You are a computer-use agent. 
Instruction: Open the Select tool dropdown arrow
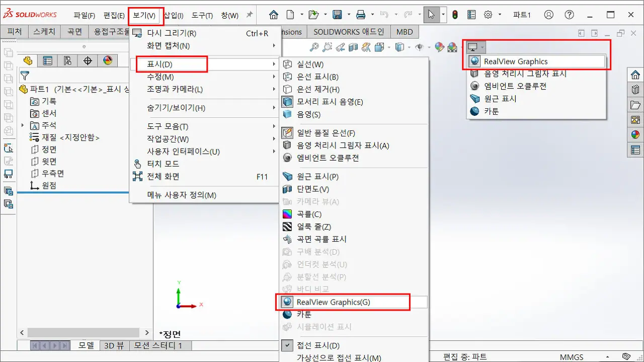pos(443,15)
